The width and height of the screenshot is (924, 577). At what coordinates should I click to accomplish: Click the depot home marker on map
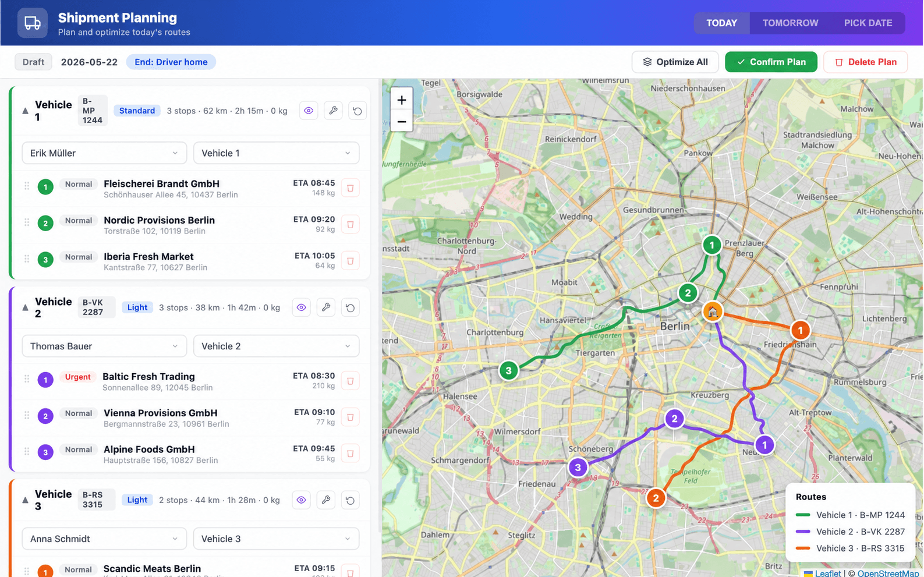[x=712, y=311]
